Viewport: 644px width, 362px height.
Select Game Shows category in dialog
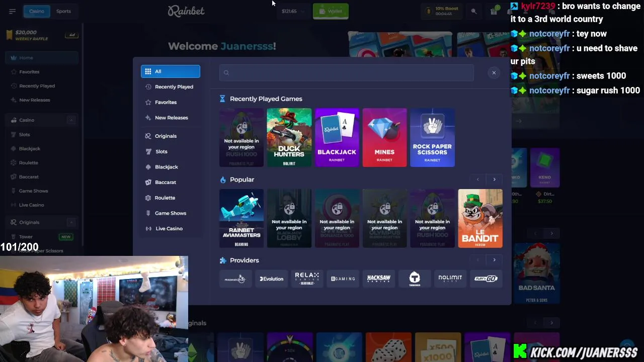coord(170,213)
